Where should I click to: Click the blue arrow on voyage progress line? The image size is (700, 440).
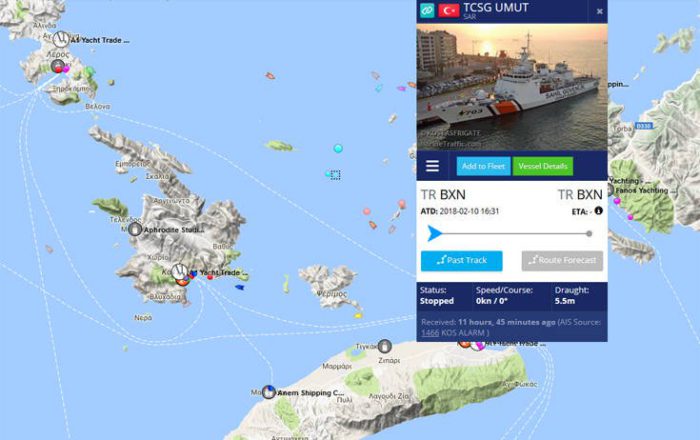tap(434, 233)
